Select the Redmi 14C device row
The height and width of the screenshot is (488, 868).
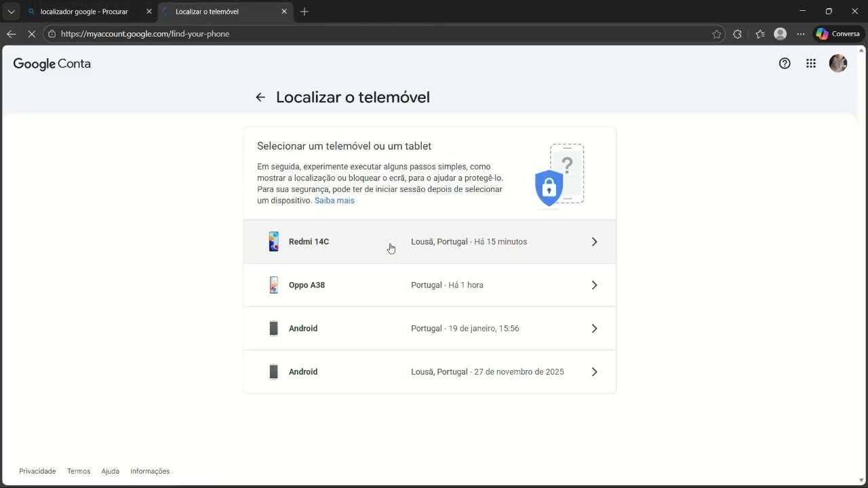[x=430, y=242]
